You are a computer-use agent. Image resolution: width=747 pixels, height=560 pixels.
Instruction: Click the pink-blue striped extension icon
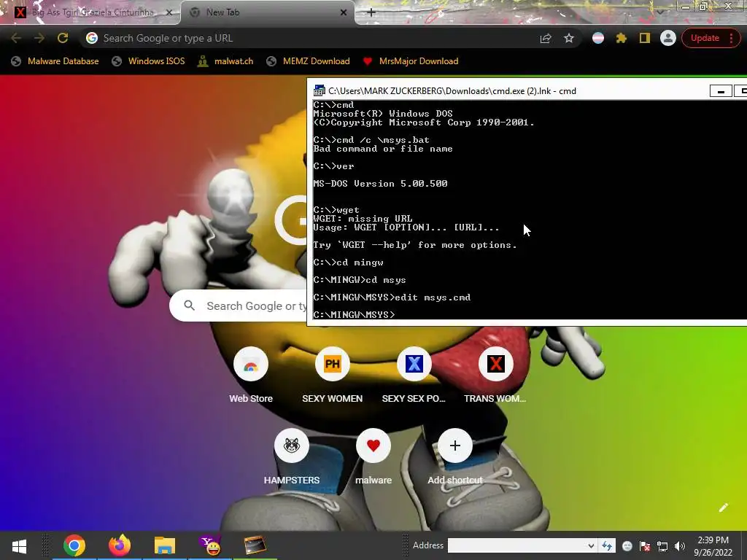pyautogui.click(x=598, y=38)
